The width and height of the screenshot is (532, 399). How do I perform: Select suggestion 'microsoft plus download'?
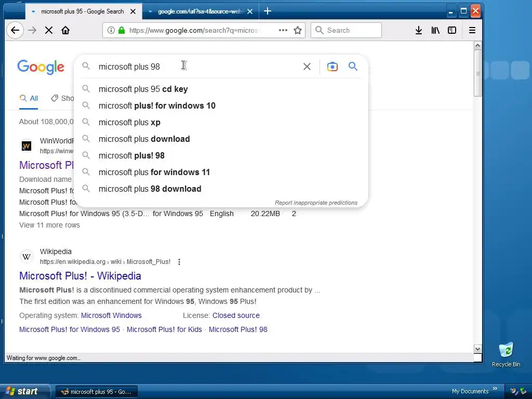click(x=221, y=139)
